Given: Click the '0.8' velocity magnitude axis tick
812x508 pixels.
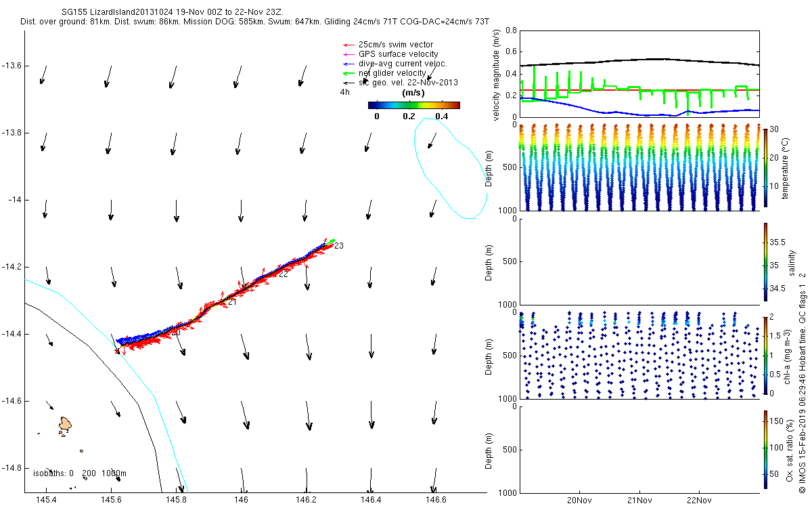Looking at the screenshot, I should click(x=511, y=31).
